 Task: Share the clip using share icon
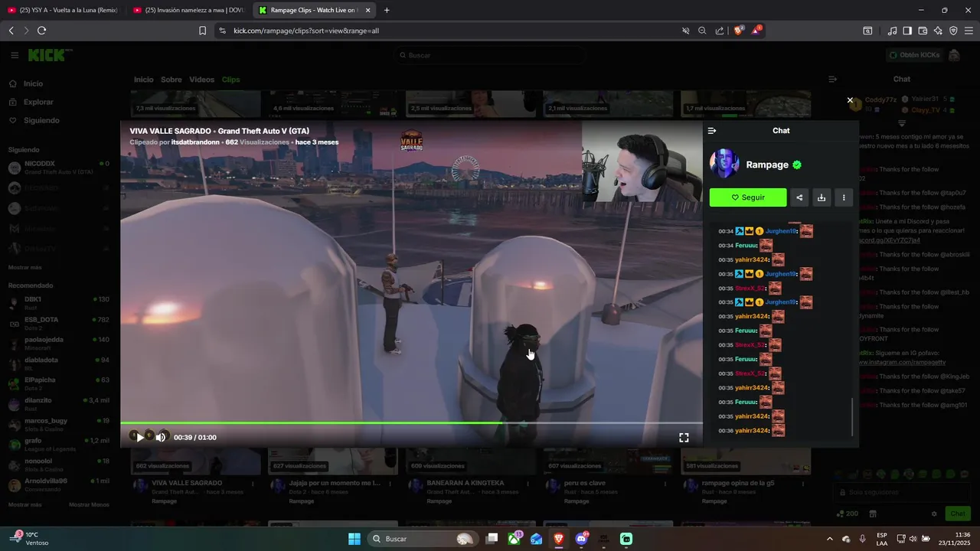click(x=799, y=197)
